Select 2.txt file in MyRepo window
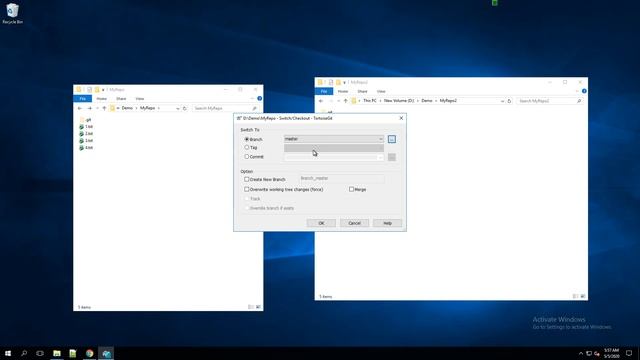The width and height of the screenshot is (640, 360). pos(86,134)
